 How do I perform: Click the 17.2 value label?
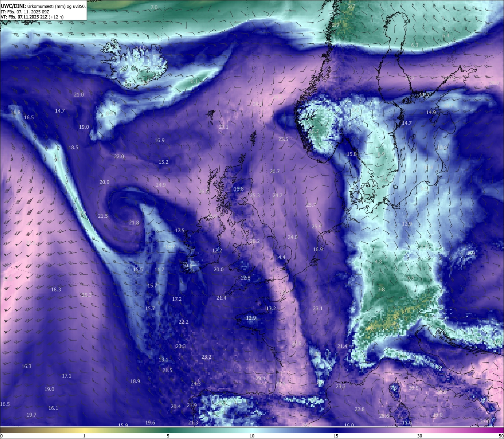(177, 299)
